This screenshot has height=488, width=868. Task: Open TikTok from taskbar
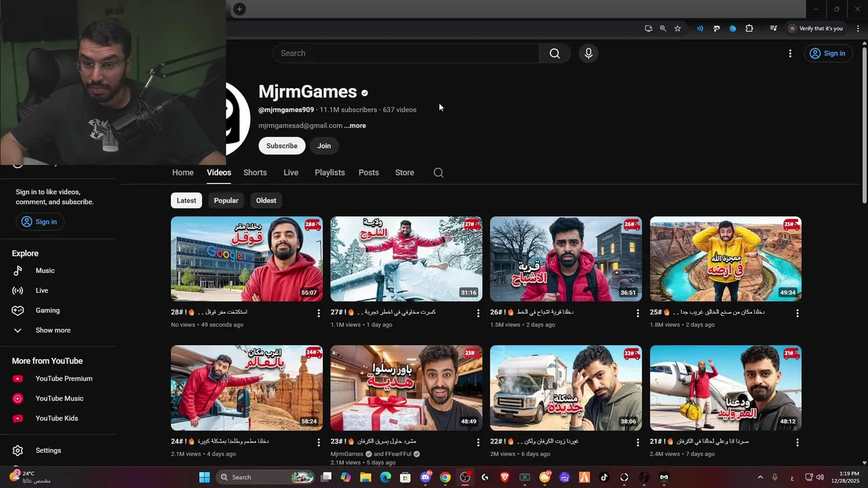coord(604,477)
